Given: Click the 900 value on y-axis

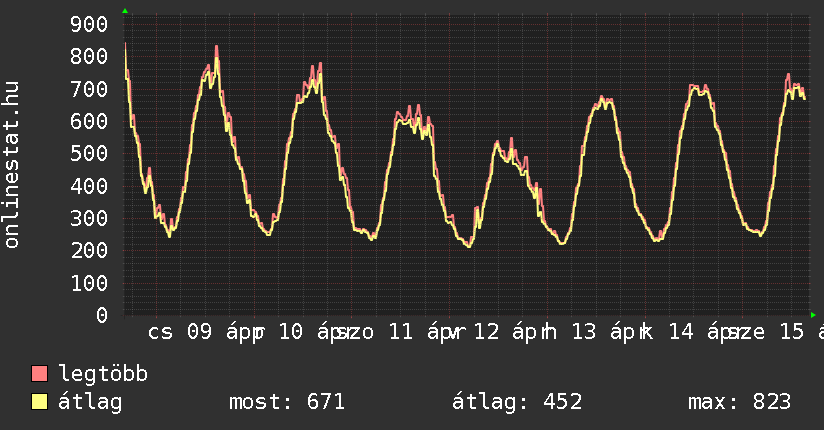Looking at the screenshot, I should coord(88,25).
